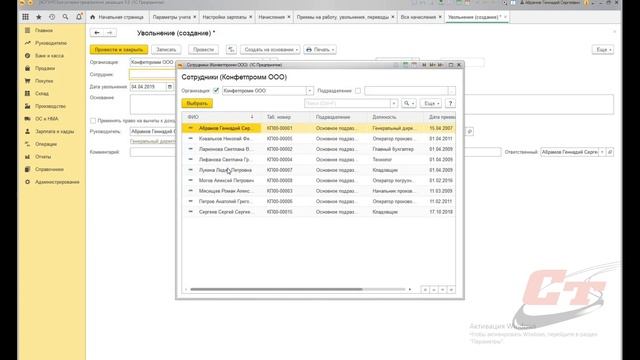The image size is (640, 360).
Task: Open History via the clock icon
Action: [x=52, y=17]
